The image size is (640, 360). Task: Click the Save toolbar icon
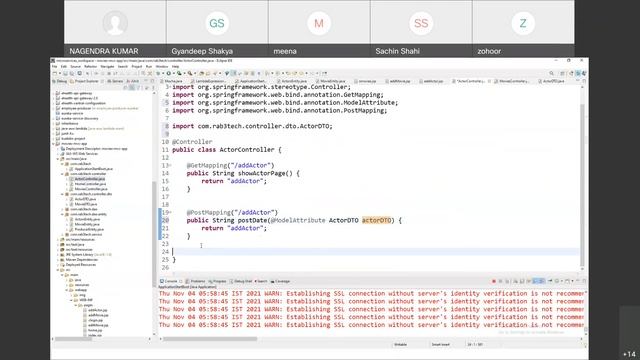pyautogui.click(x=65, y=73)
